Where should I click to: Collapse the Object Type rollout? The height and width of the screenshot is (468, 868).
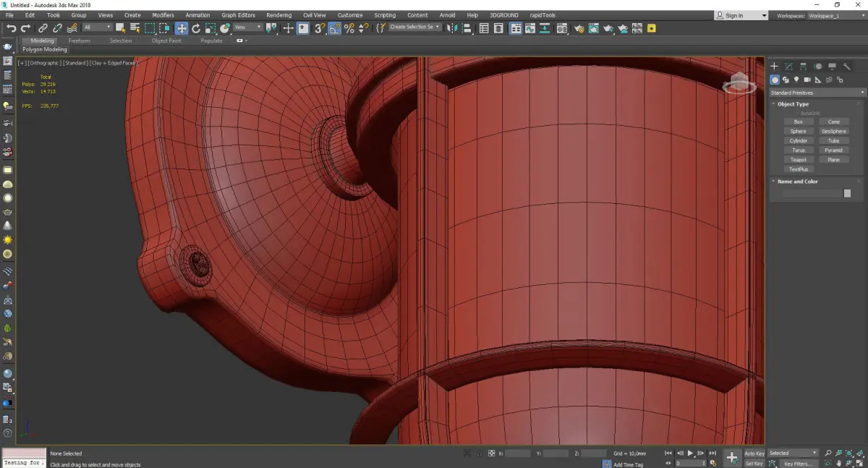793,104
